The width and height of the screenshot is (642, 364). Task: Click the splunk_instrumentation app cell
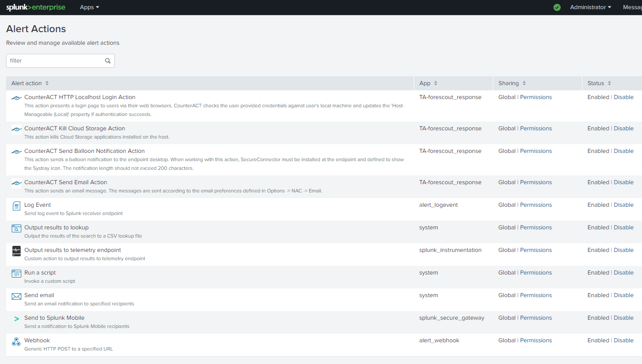pyautogui.click(x=450, y=250)
